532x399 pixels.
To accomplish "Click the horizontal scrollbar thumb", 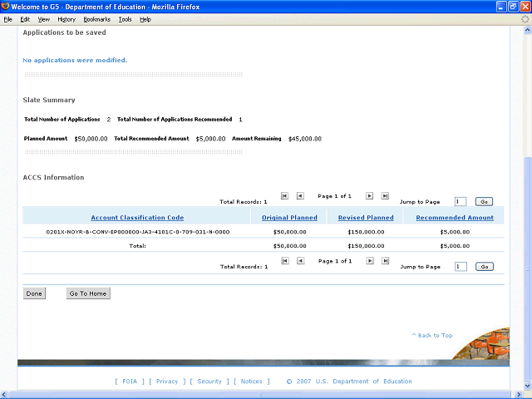I will 260,395.
